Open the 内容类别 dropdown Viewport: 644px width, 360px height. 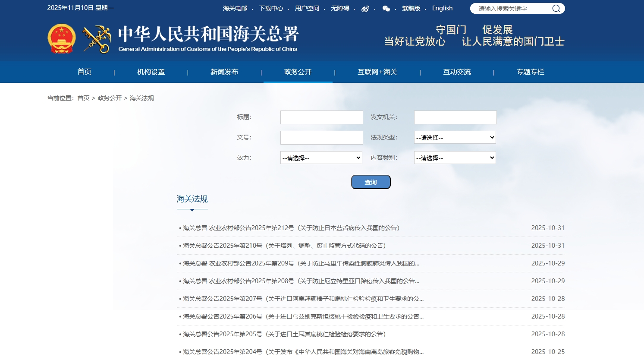tap(455, 158)
